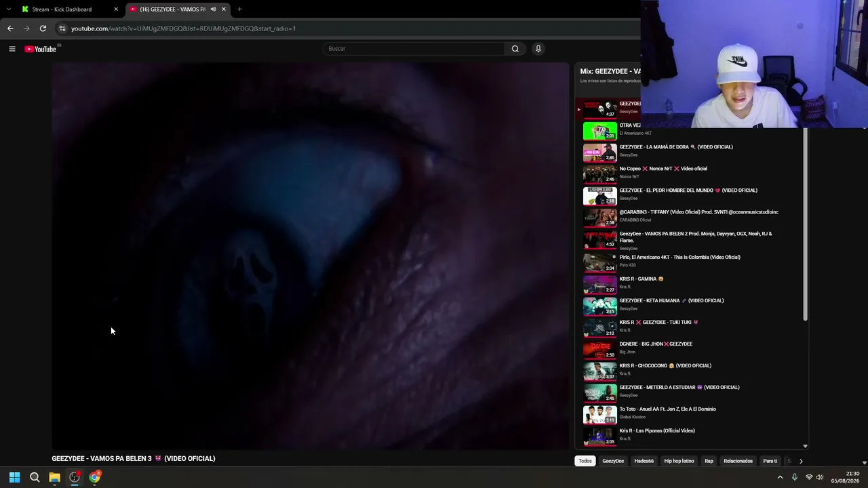The height and width of the screenshot is (488, 868).
Task: Click channel name 'Nonca NrT' in playlist
Action: point(629,177)
